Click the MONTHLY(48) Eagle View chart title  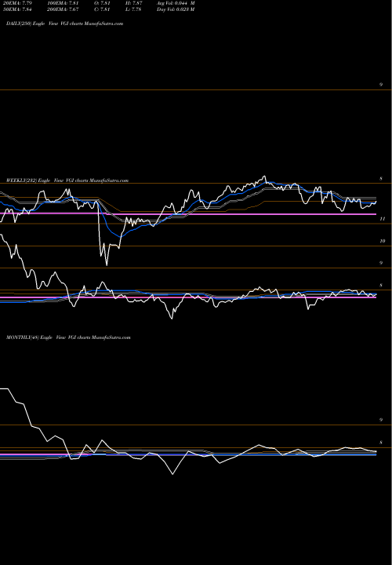(x=68, y=337)
